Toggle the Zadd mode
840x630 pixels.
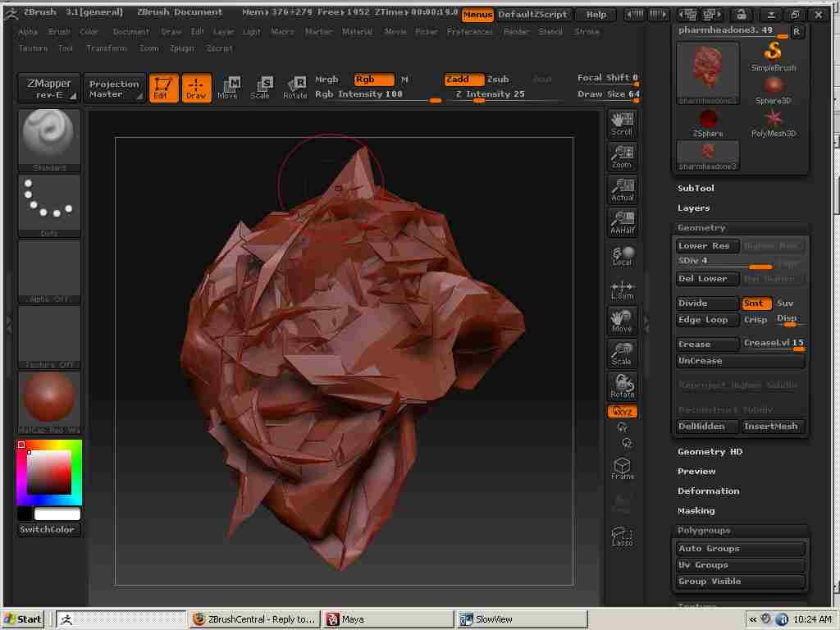(463, 80)
